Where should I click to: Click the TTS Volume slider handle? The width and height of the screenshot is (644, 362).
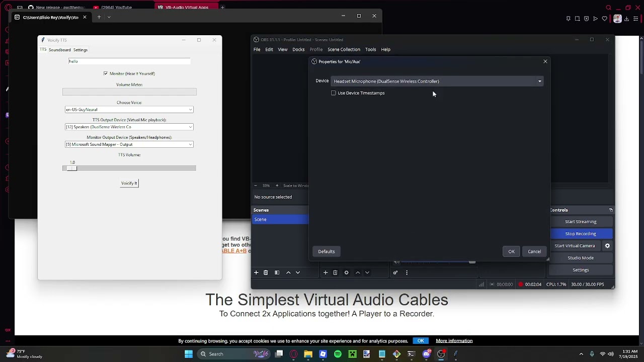tap(72, 168)
